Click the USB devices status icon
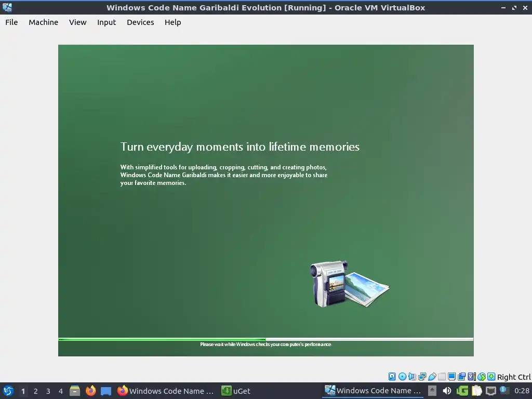This screenshot has width=532, height=399. click(x=432, y=376)
